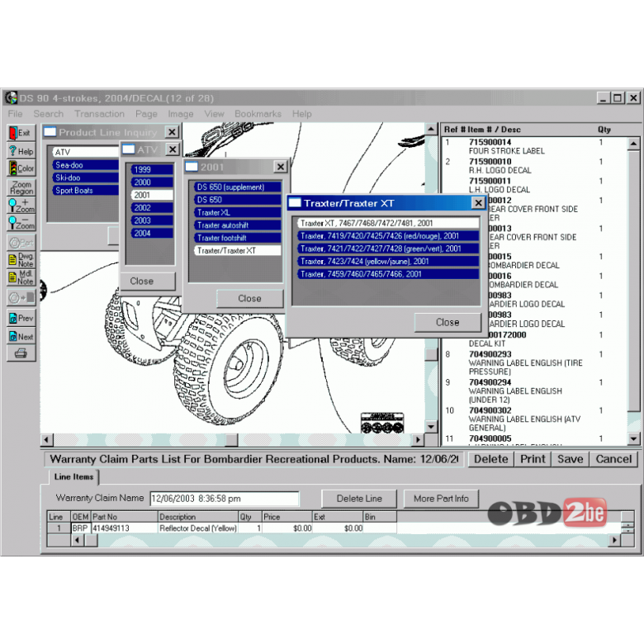Select Traxter XT, 7467/7468/7472/7481, 2001

click(388, 223)
